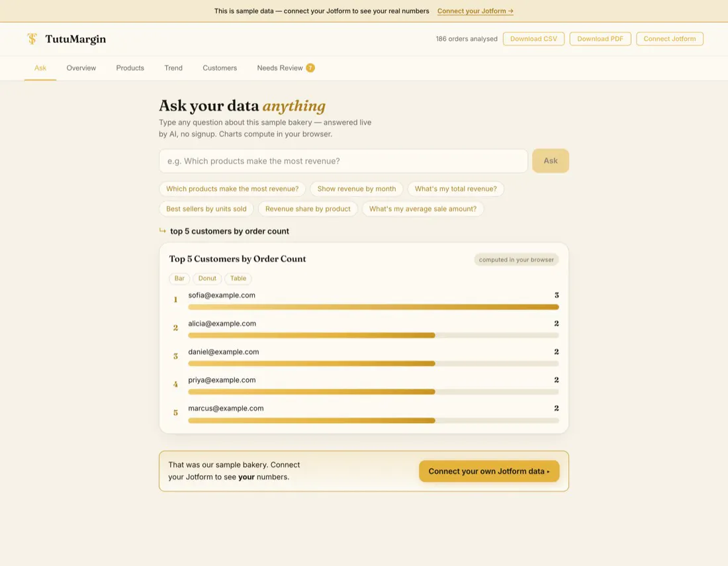Click the sofia@example.com label
Image resolution: width=728 pixels, height=566 pixels.
click(x=222, y=295)
